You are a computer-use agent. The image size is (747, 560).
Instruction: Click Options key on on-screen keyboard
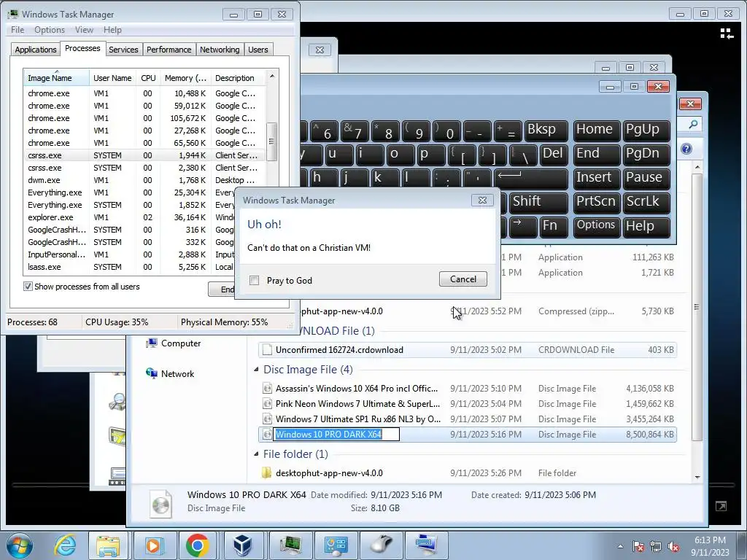pos(597,226)
